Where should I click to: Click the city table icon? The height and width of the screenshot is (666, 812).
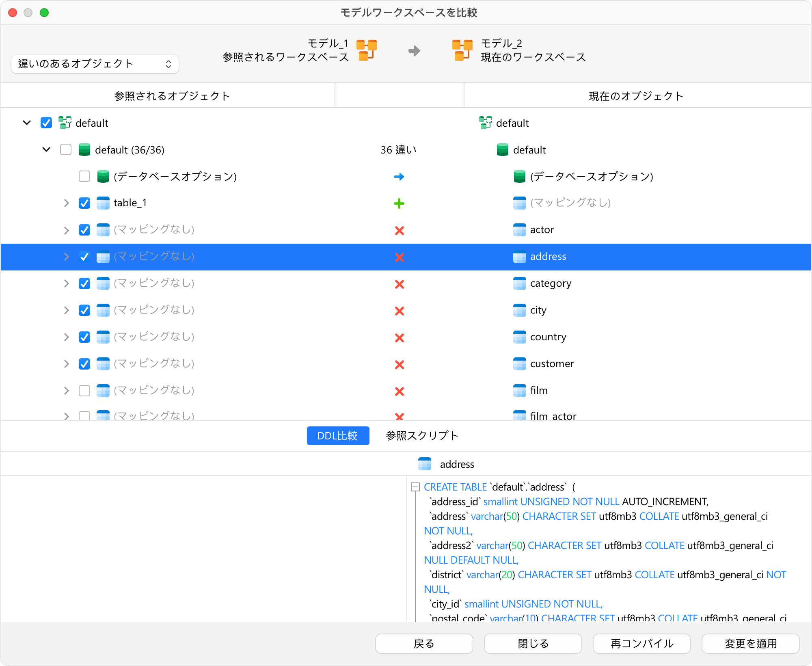click(x=520, y=310)
